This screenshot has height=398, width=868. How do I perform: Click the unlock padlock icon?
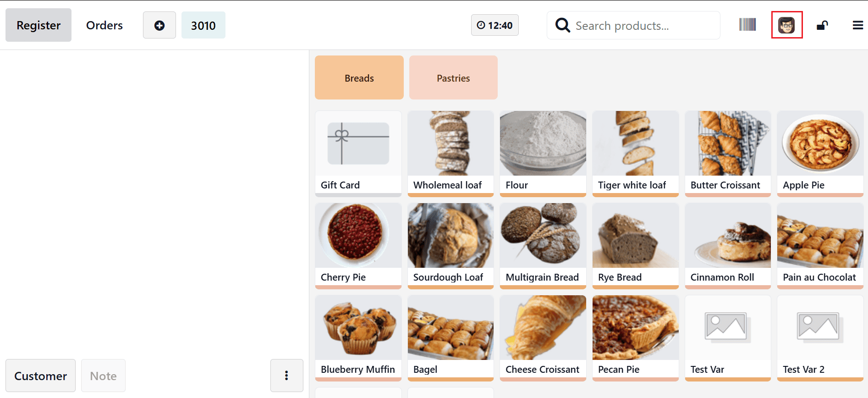click(x=822, y=25)
